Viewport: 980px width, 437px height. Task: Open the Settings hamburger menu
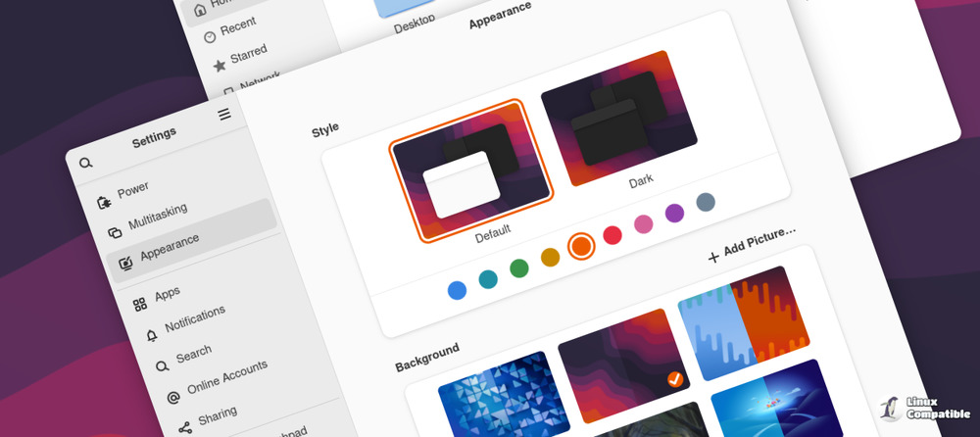tap(224, 115)
